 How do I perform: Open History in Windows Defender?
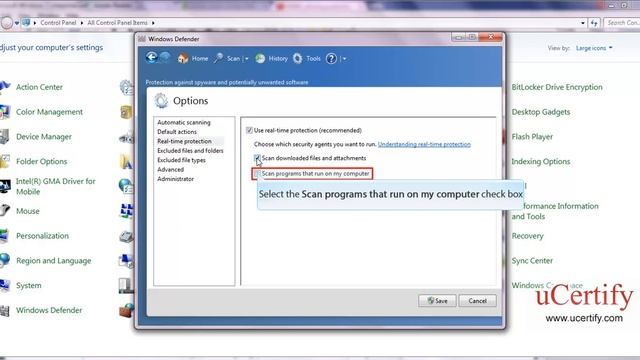(278, 59)
